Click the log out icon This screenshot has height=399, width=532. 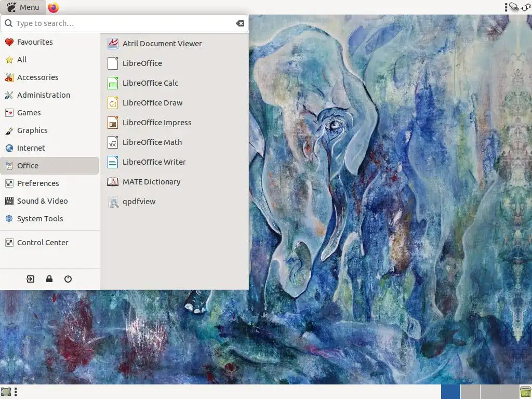pyautogui.click(x=31, y=279)
